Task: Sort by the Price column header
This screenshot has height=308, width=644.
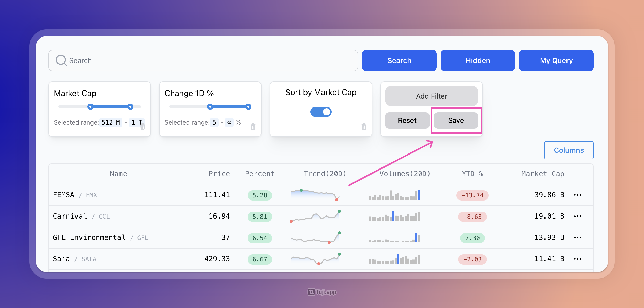Action: pyautogui.click(x=219, y=174)
